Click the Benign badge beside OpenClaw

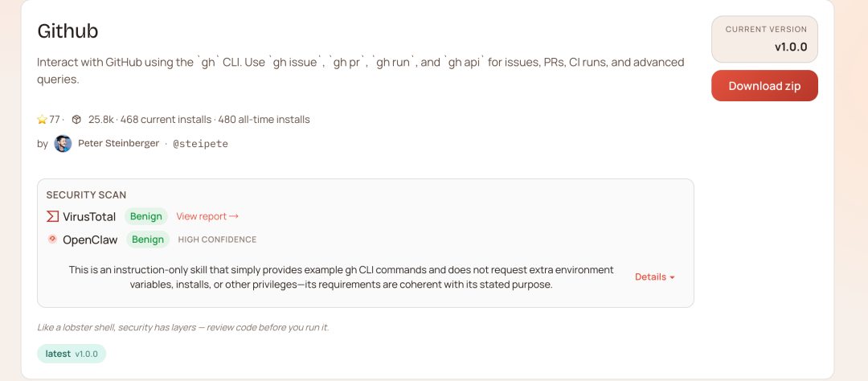[148, 240]
